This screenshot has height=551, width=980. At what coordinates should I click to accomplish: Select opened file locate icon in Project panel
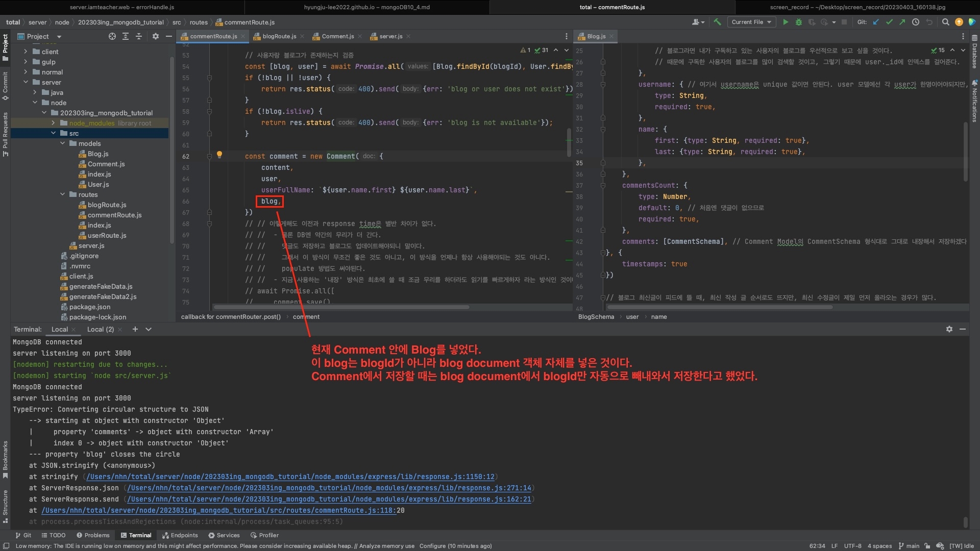[x=112, y=36]
